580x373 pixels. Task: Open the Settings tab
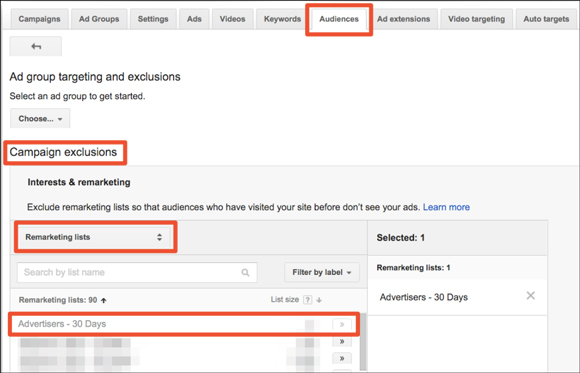[153, 19]
